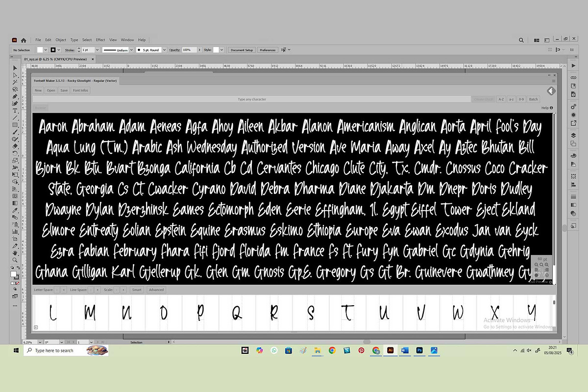Click the Advanced button
This screenshot has width=588, height=392.
(156, 290)
